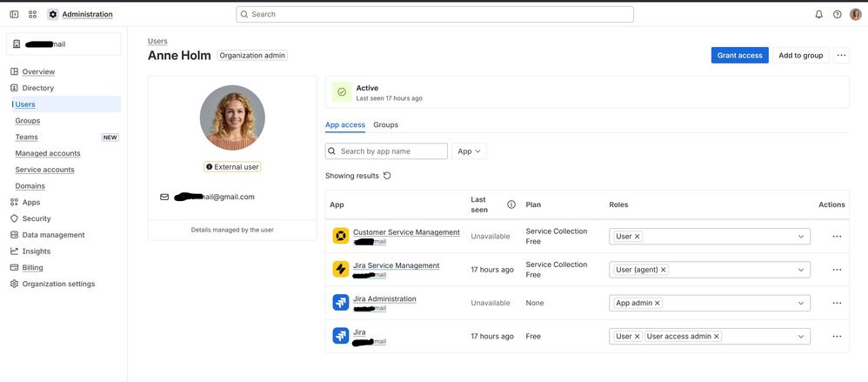Remove User access admin role tag
Image resolution: width=868 pixels, height=382 pixels.
717,336
